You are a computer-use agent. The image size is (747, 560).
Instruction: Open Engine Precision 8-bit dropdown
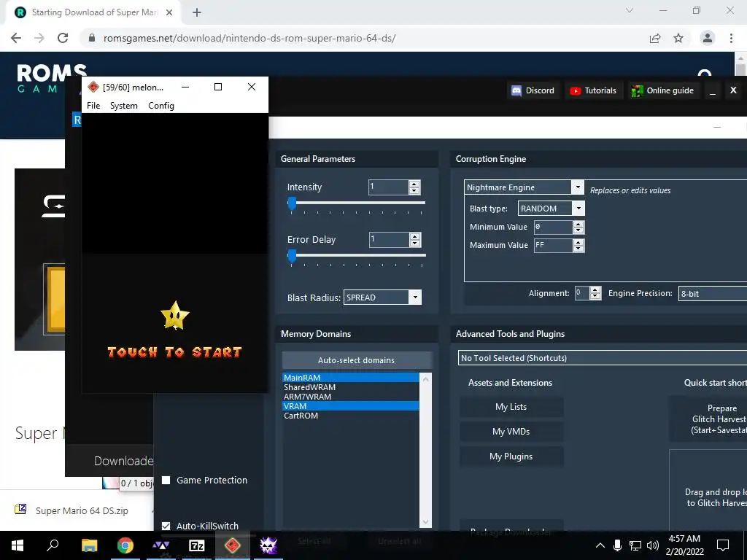[x=712, y=293]
